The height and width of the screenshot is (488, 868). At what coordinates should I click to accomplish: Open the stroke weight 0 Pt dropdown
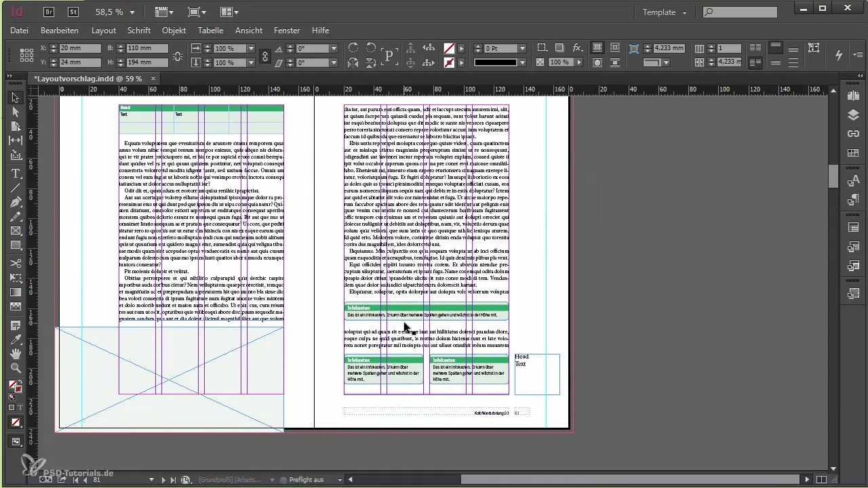(522, 49)
